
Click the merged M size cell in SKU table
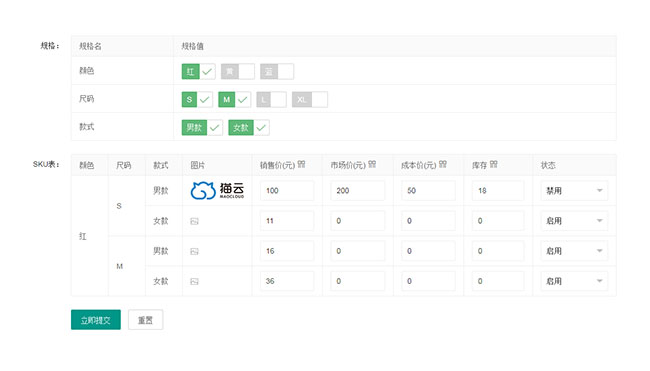click(127, 266)
